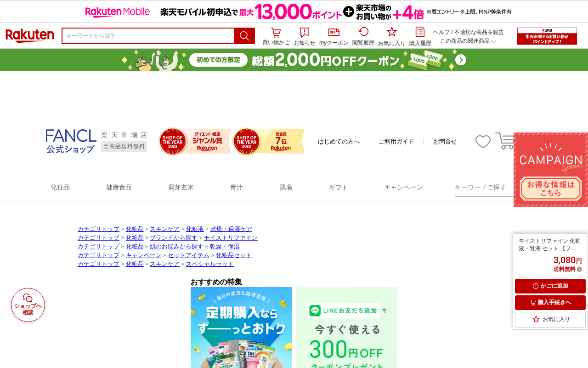
Task: Click the ジャンル賞 Shop of the Year badge
Action: point(194,141)
